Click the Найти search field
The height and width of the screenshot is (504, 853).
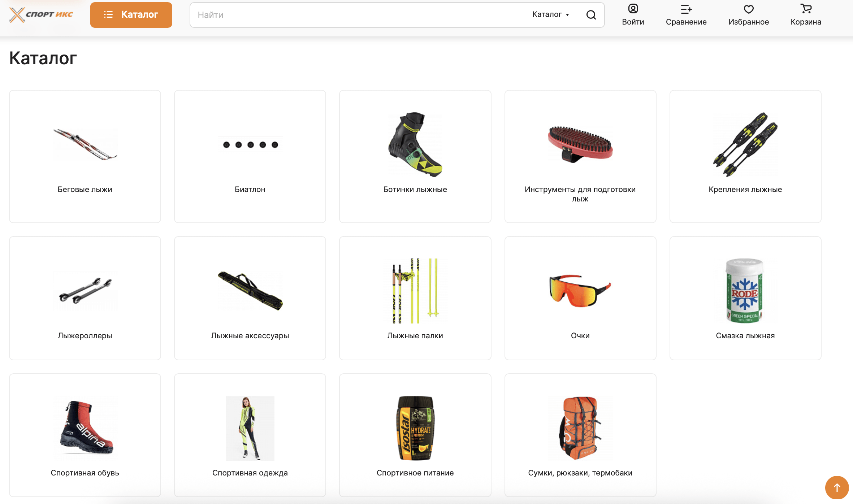[358, 15]
